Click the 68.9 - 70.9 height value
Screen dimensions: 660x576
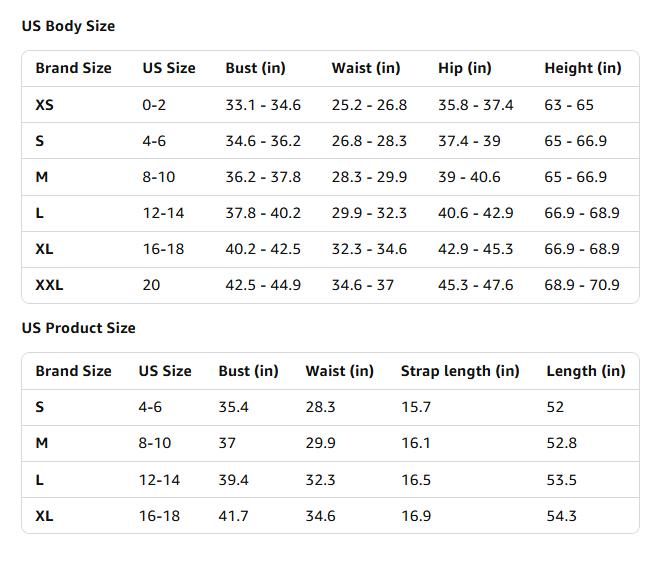pos(582,285)
